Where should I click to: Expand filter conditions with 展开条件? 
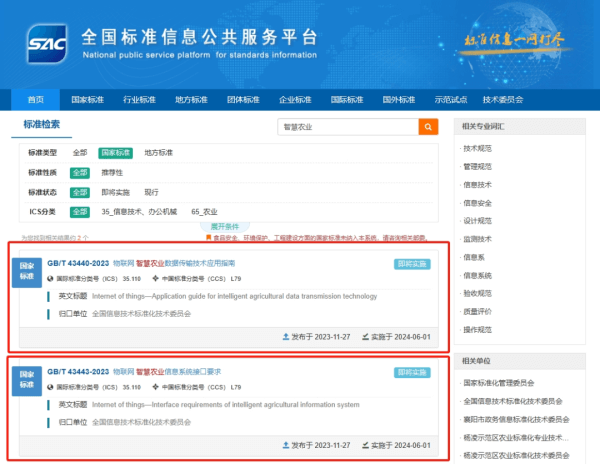click(225, 226)
